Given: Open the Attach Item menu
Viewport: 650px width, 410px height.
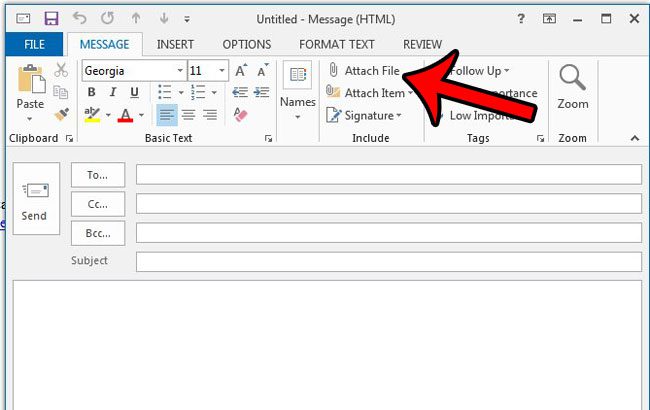Looking at the screenshot, I should tap(369, 93).
